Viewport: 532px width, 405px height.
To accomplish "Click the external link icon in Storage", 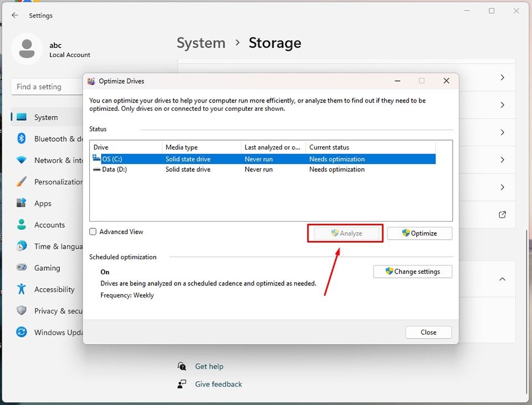I will [502, 214].
